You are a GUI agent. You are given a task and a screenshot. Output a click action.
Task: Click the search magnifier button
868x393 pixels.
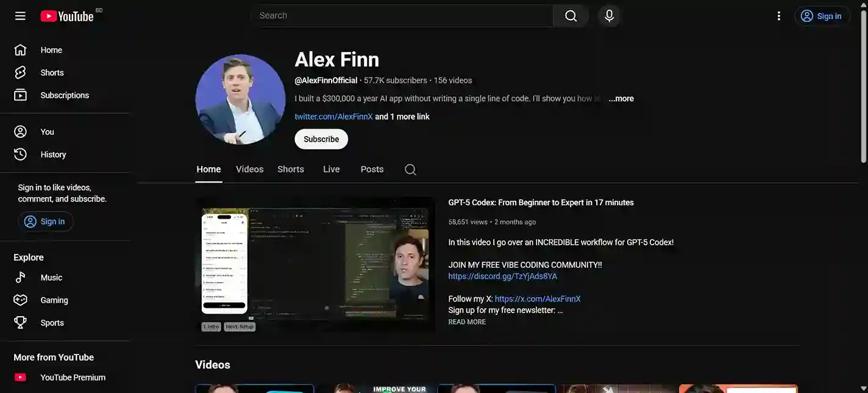pos(571,16)
